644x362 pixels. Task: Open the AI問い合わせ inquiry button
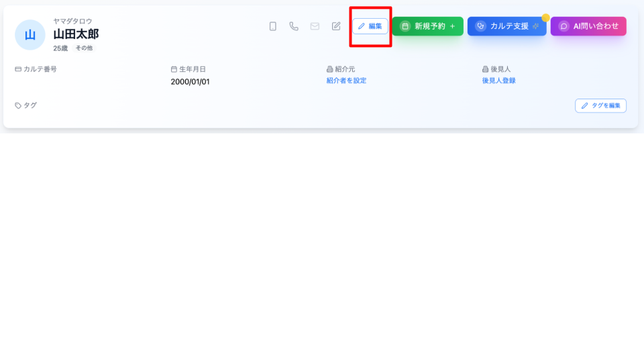[588, 26]
